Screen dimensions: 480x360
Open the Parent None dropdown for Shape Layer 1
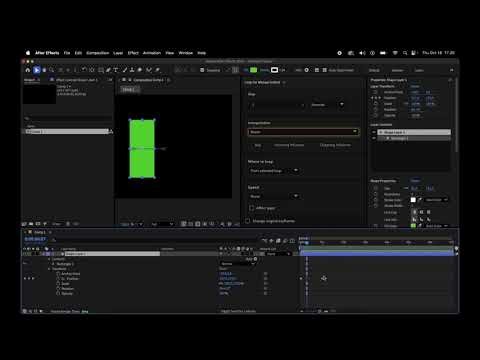coord(279,254)
